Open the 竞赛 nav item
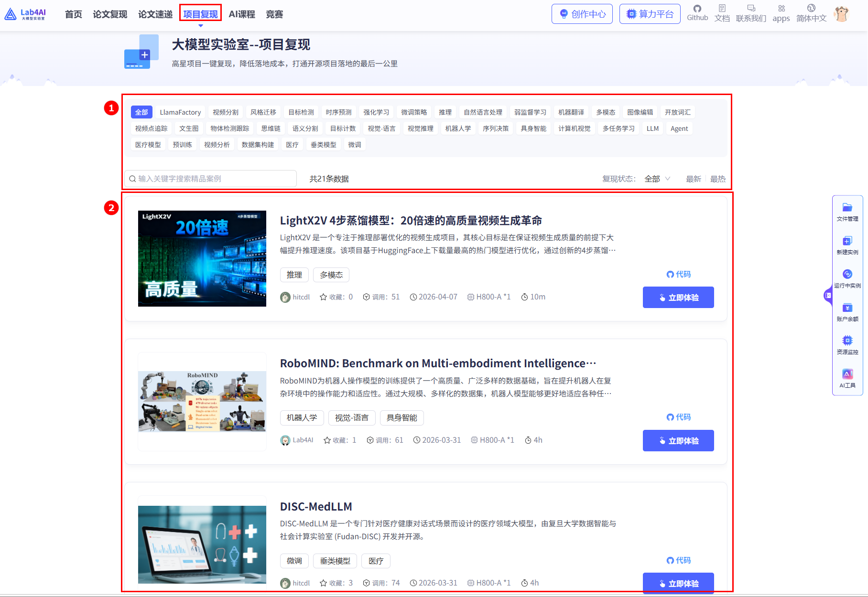 [x=274, y=14]
